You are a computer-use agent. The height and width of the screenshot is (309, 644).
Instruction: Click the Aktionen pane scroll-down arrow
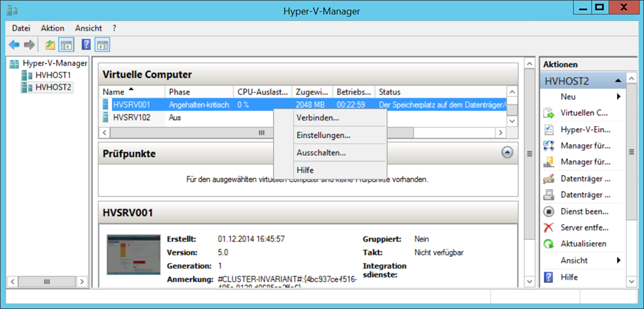631,281
